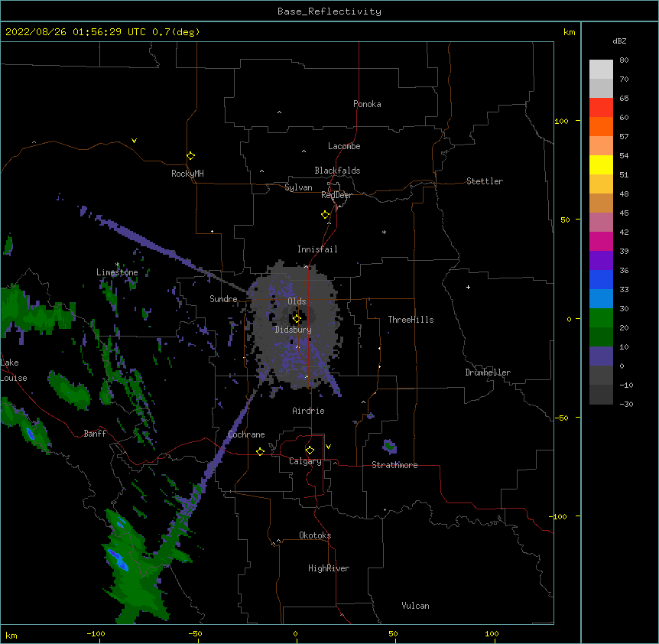659x644 pixels.
Task: Click the white plus marker west of Drumheller region
Action: click(x=468, y=287)
